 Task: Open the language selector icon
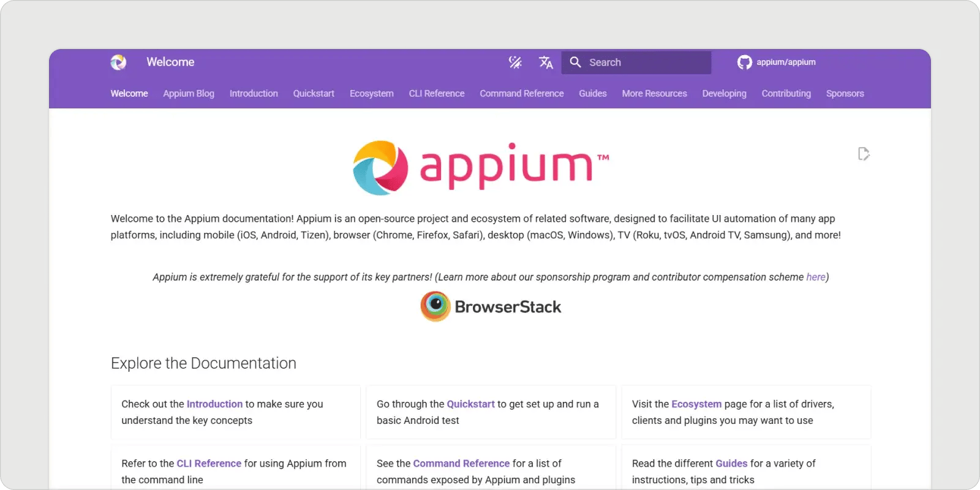pos(546,62)
